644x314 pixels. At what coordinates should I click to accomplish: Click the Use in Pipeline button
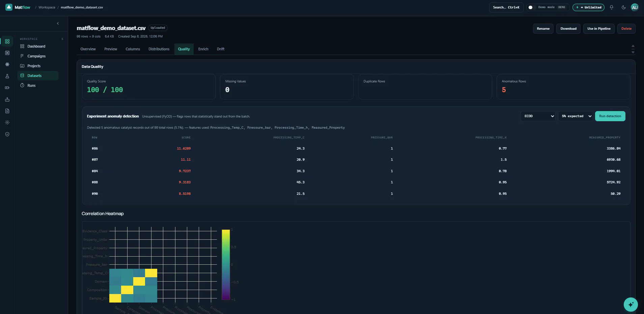point(599,29)
